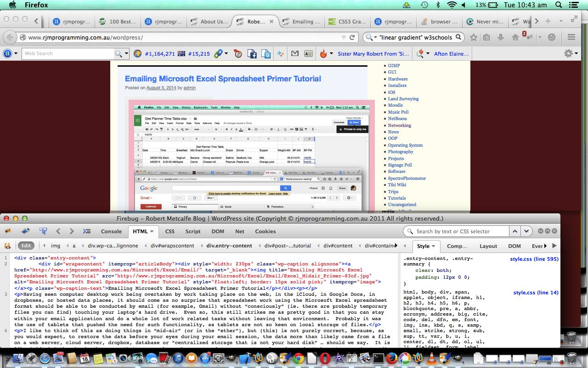
Task: Open the Firefox menu in menu bar
Action: tap(36, 5)
